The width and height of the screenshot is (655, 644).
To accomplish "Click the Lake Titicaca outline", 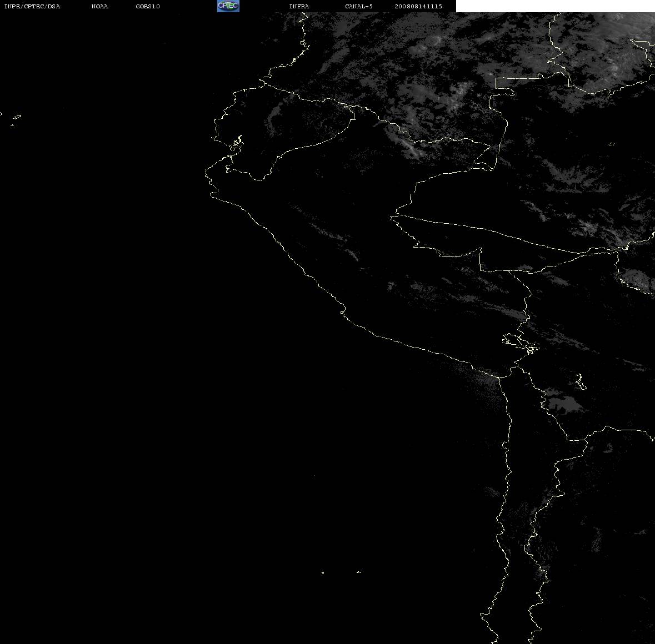I will [521, 343].
